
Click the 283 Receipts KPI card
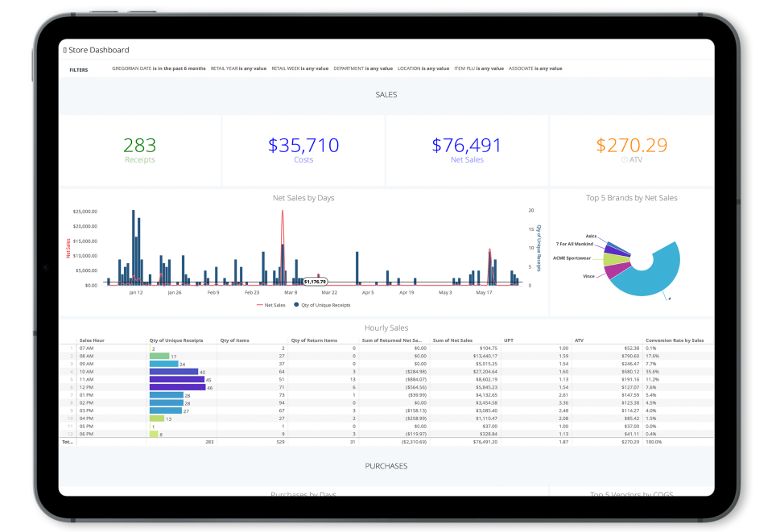tap(139, 151)
